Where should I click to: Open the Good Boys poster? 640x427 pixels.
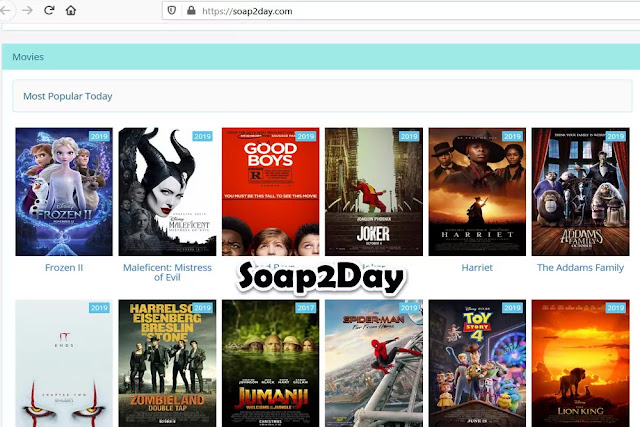coord(271,192)
